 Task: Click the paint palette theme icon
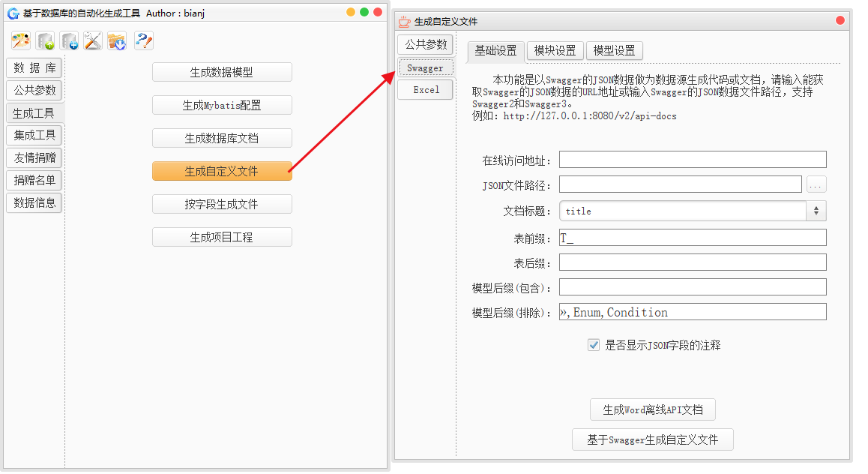click(x=21, y=41)
